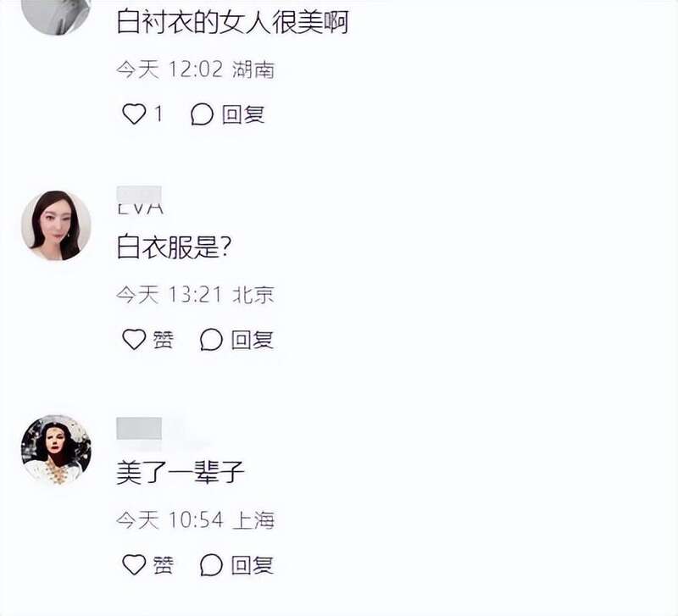Select the comment text 白衣服是?
The height and width of the screenshot is (616, 678).
pyautogui.click(x=174, y=247)
